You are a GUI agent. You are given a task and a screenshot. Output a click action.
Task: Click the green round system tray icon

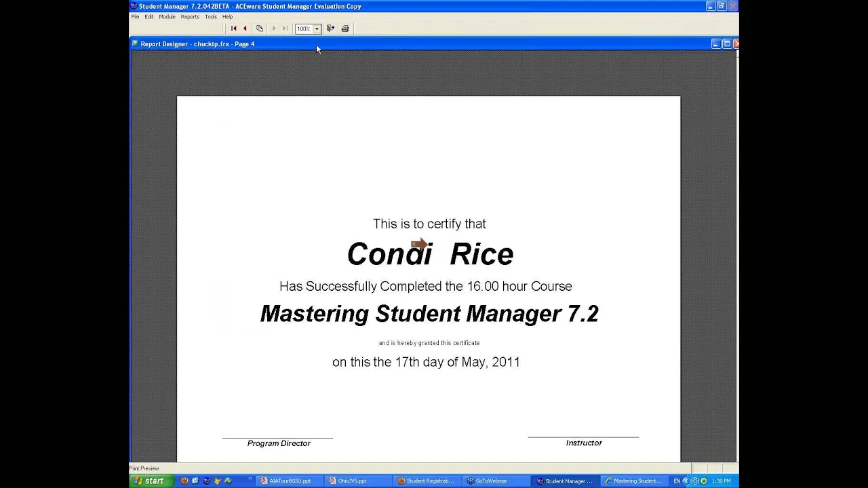point(704,481)
